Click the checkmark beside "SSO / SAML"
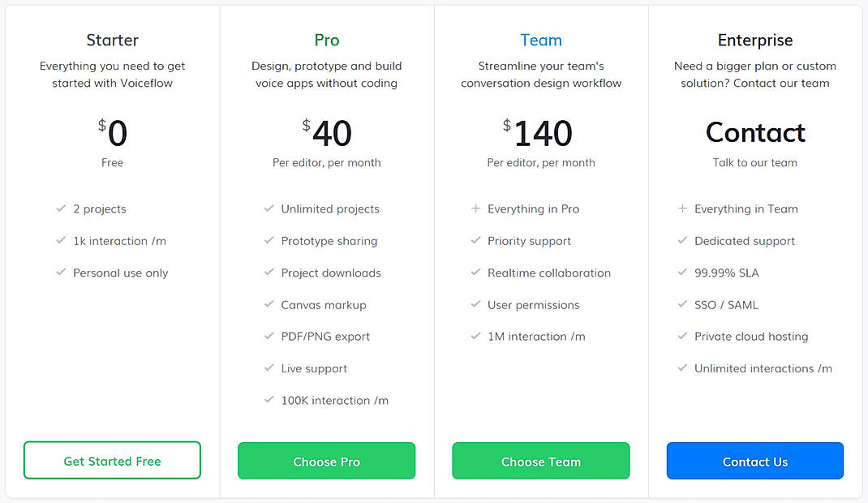The height and width of the screenshot is (503, 868). [682, 304]
